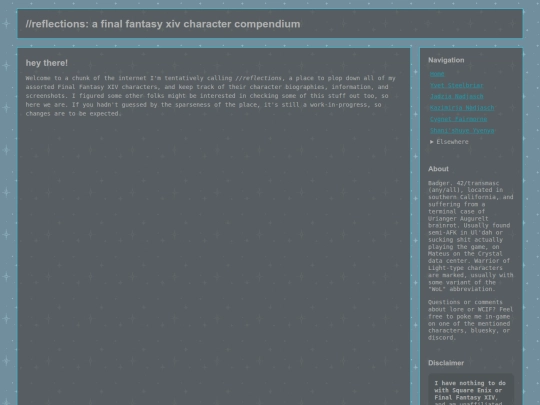Click the 'Urianger Augurelt' text in About
The height and width of the screenshot is (405, 540).
pyautogui.click(x=458, y=219)
